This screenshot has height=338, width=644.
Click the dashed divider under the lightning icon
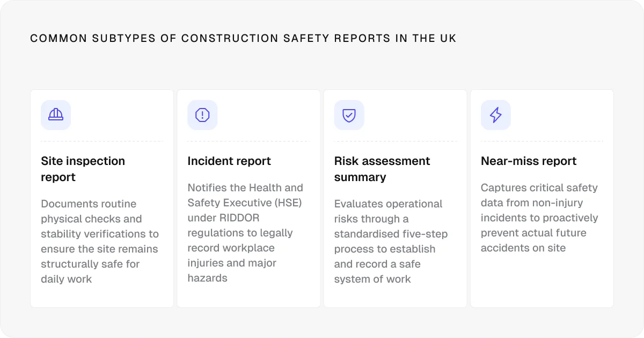[x=542, y=141]
